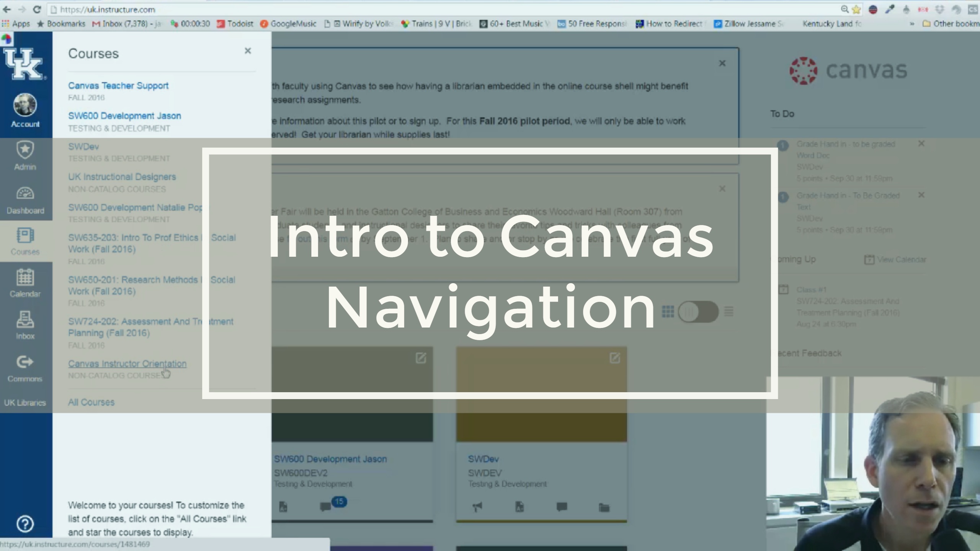Open the Admin panel from the sidebar
Image resolution: width=980 pixels, height=551 pixels.
point(24,155)
